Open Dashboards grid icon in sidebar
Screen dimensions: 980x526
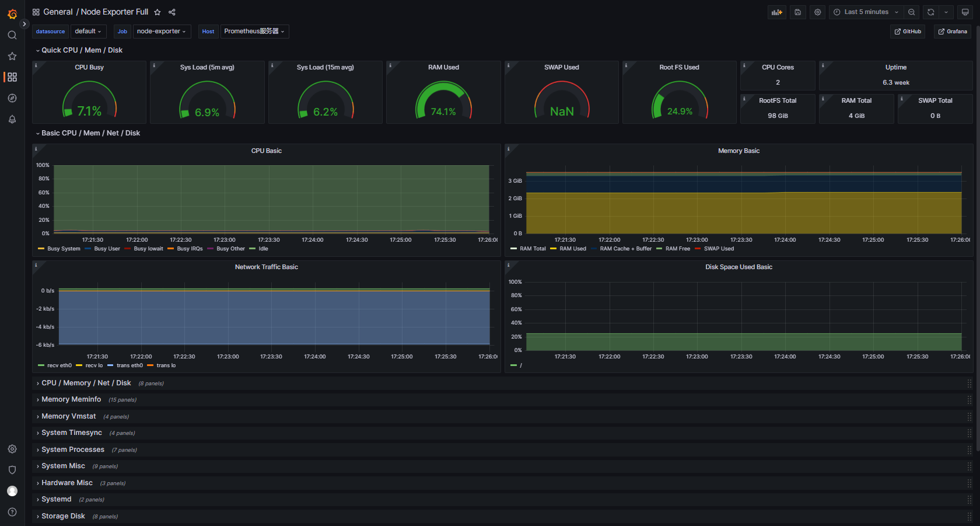[12, 77]
